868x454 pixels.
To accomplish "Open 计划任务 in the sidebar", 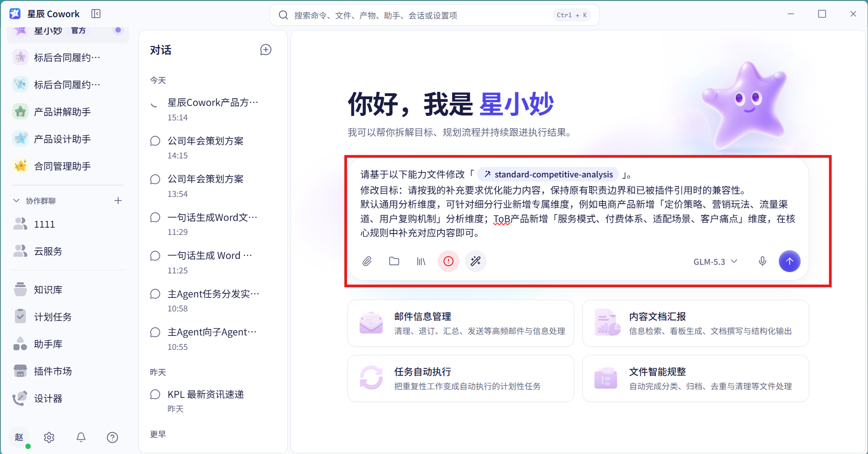I will click(68, 317).
